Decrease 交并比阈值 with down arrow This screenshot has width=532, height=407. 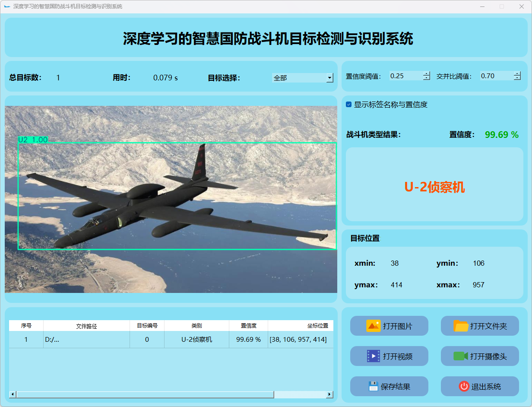[x=517, y=78]
